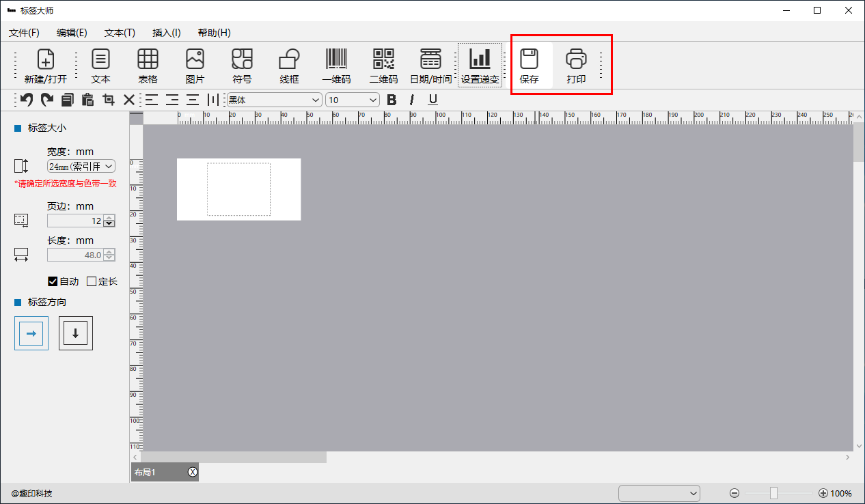Align text left
This screenshot has height=504, width=865.
[x=152, y=100]
